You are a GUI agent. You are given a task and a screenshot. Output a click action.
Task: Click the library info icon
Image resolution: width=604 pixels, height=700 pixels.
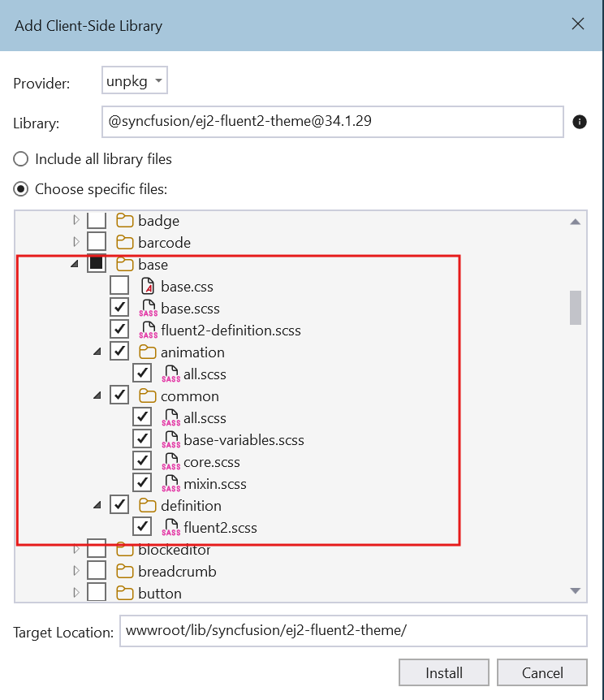point(580,122)
